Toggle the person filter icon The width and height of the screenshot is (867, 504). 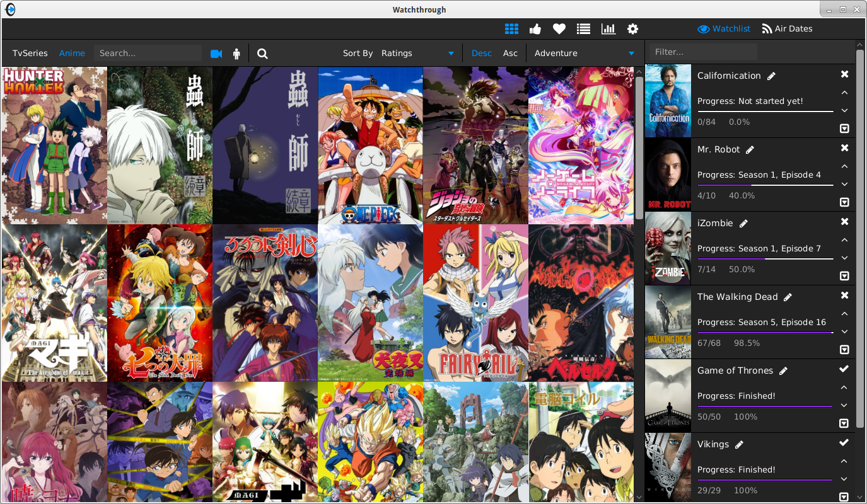(236, 54)
